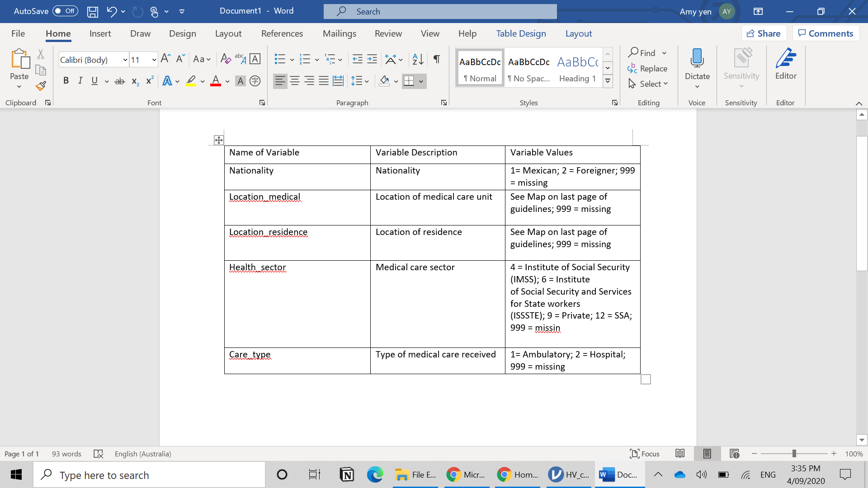Increase paragraph indent
868x488 pixels.
click(372, 59)
